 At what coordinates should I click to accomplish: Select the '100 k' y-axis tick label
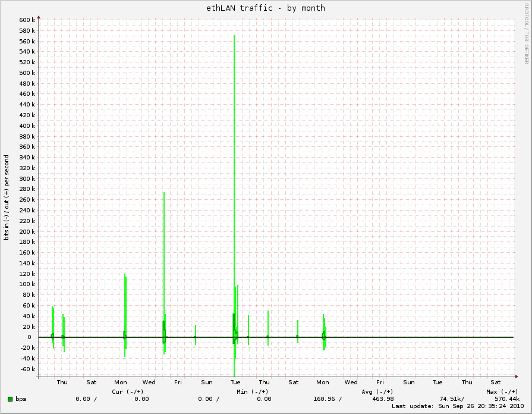tap(27, 284)
